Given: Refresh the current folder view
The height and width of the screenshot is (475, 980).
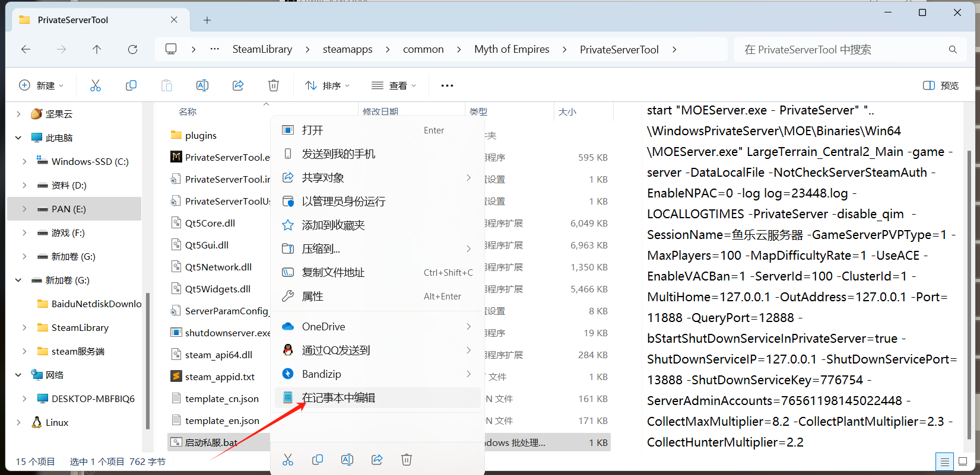Looking at the screenshot, I should coord(132,49).
